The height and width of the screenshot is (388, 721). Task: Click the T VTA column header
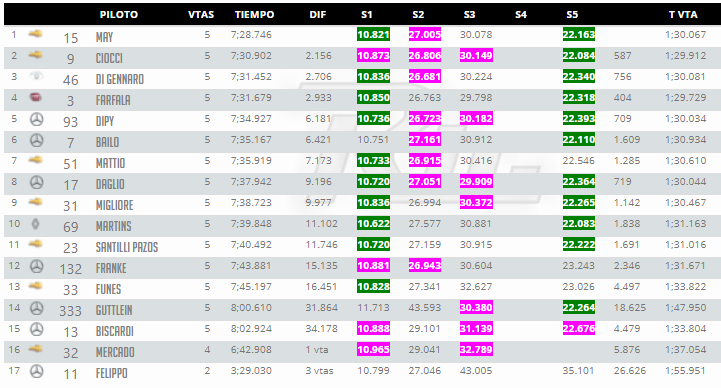683,14
